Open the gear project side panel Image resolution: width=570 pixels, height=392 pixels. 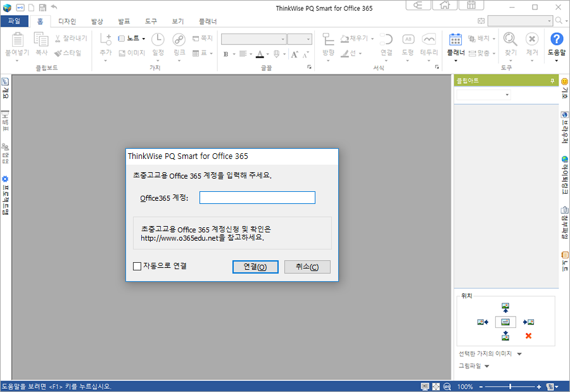[5, 195]
